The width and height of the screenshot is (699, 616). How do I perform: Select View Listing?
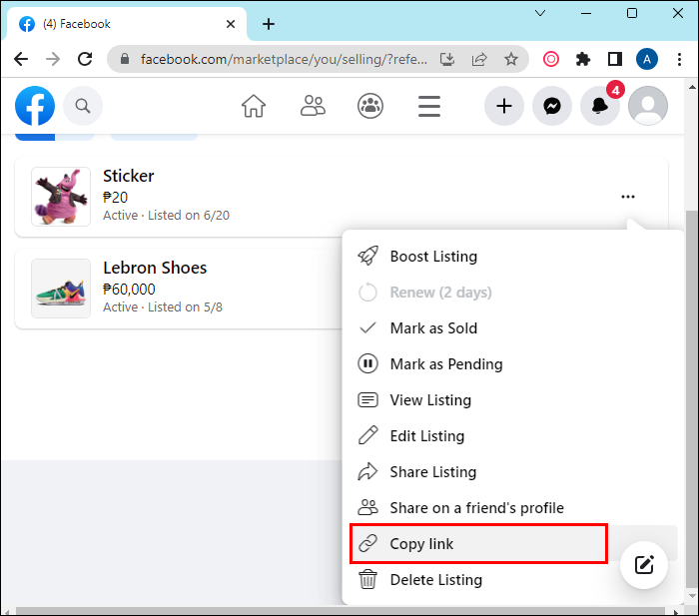512,399
